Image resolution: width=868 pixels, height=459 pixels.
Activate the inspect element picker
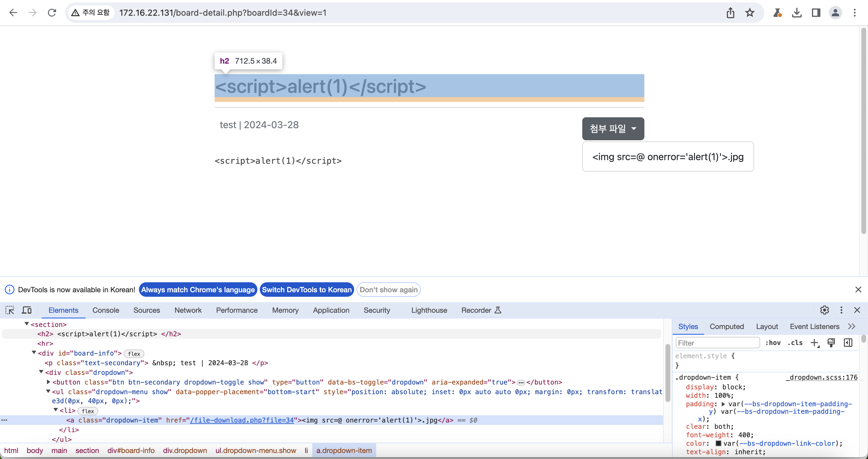point(9,310)
